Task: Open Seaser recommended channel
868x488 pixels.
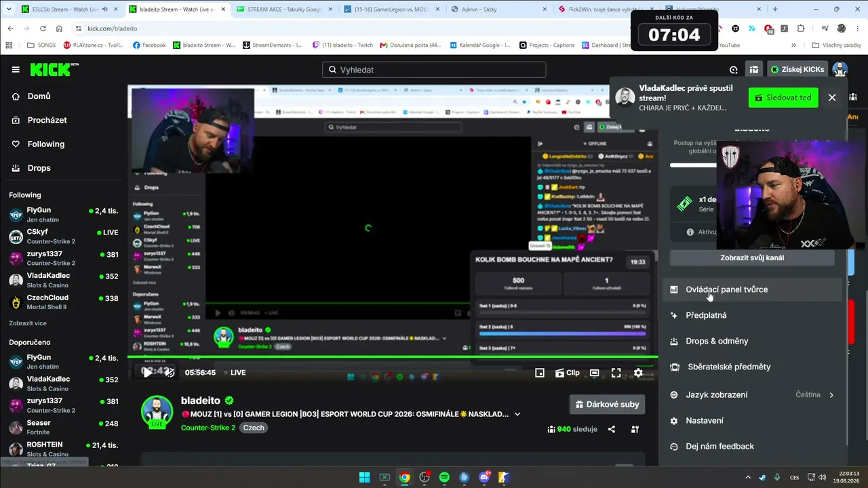Action: (64, 427)
